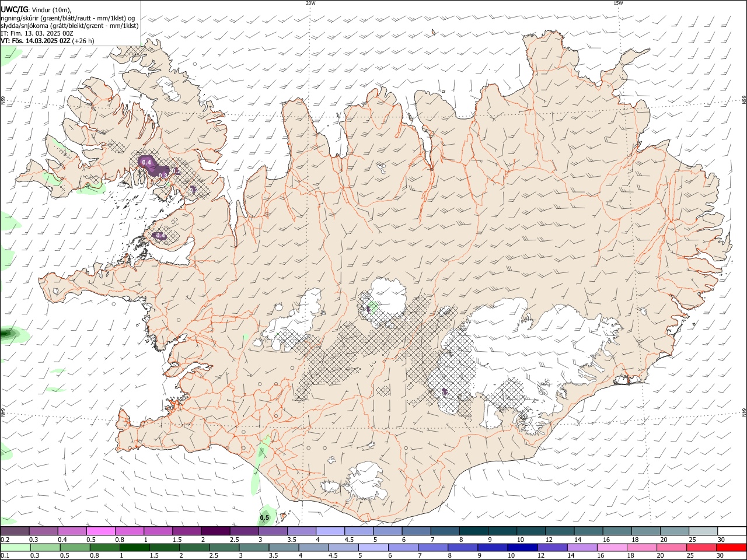Click the 15W longitude label at top

coord(618,3)
